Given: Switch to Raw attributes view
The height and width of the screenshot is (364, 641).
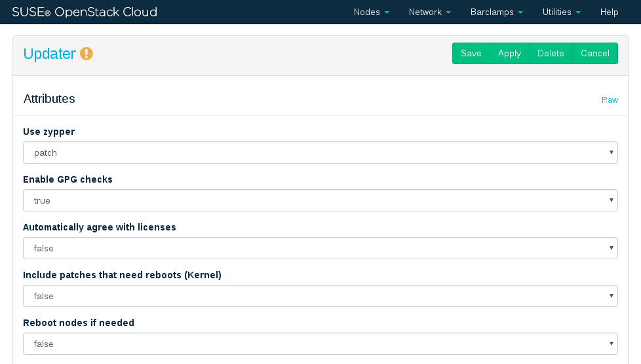Looking at the screenshot, I should pyautogui.click(x=610, y=100).
